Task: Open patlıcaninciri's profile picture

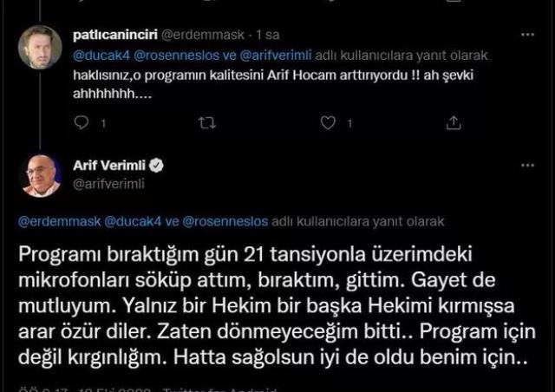Action: click(41, 47)
